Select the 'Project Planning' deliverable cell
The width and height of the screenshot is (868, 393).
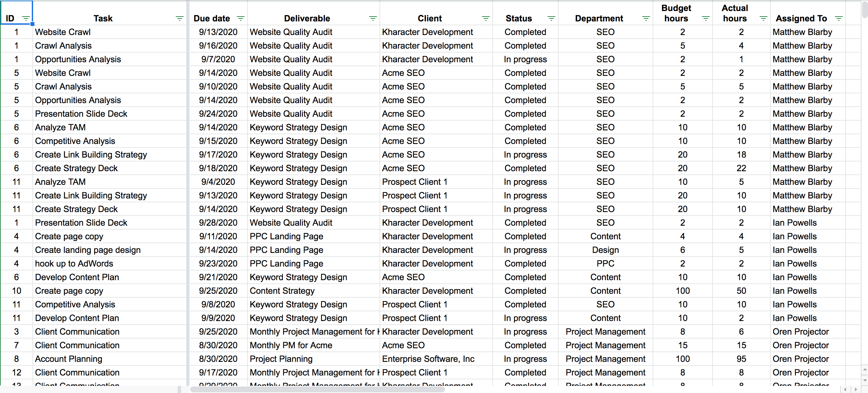(x=313, y=359)
